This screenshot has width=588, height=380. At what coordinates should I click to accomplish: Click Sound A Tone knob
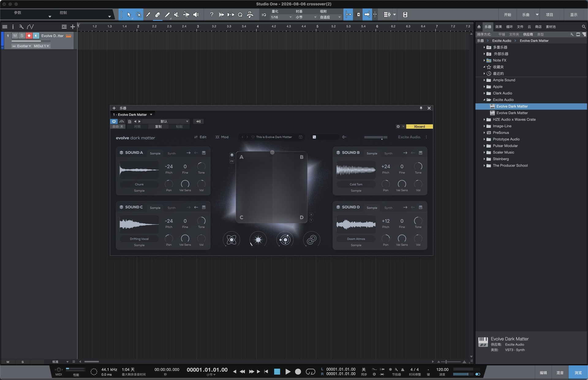(201, 166)
